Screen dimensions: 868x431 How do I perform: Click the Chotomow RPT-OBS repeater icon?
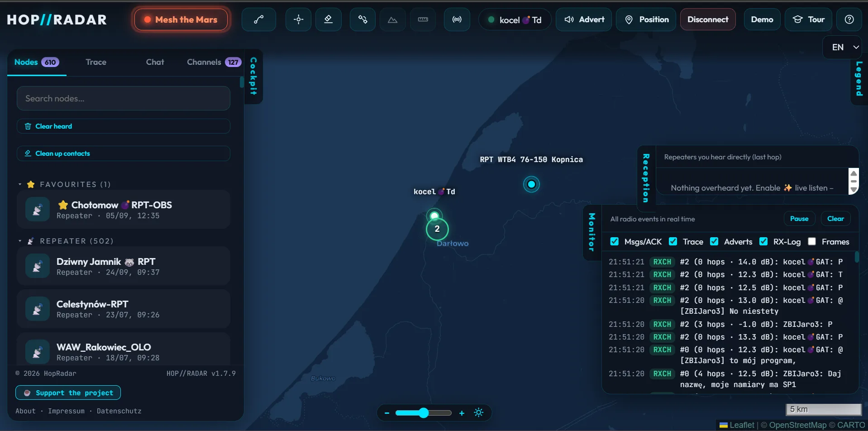pos(38,209)
